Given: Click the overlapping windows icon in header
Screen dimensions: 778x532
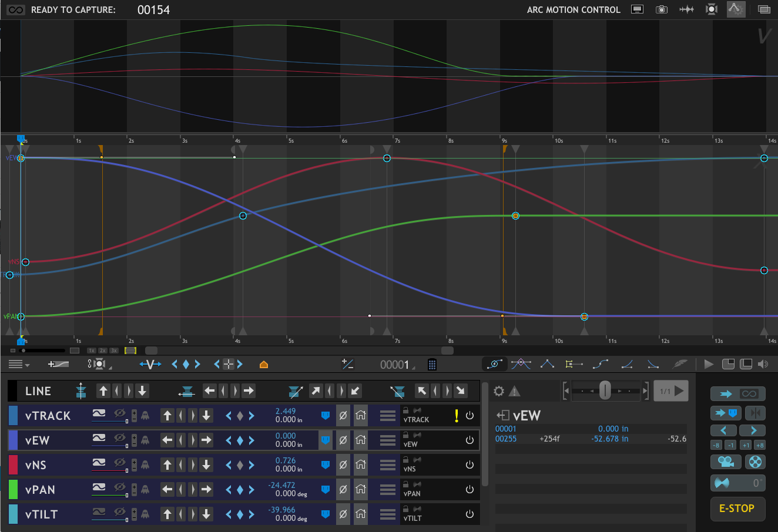Looking at the screenshot, I should (x=764, y=9).
